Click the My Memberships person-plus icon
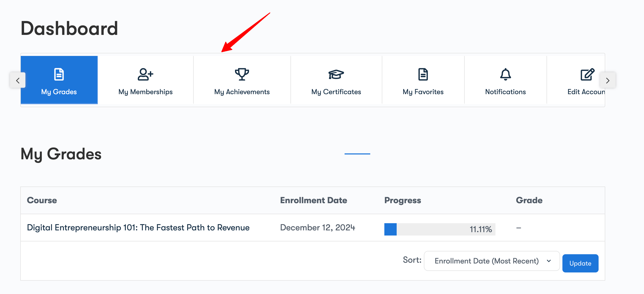This screenshot has height=294, width=644. (145, 74)
